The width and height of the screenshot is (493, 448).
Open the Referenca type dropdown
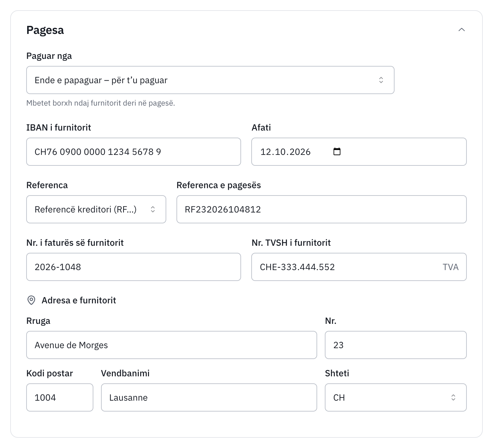tap(96, 209)
